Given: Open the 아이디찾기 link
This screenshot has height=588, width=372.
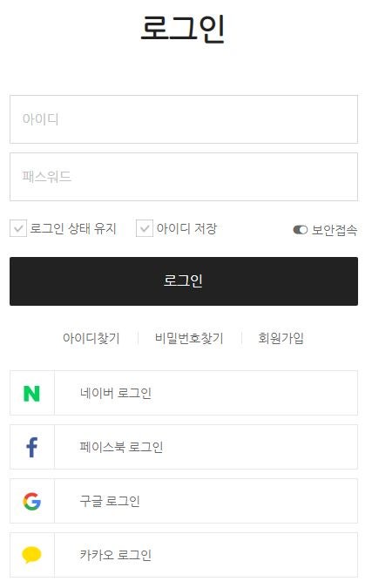Looking at the screenshot, I should pyautogui.click(x=91, y=338).
